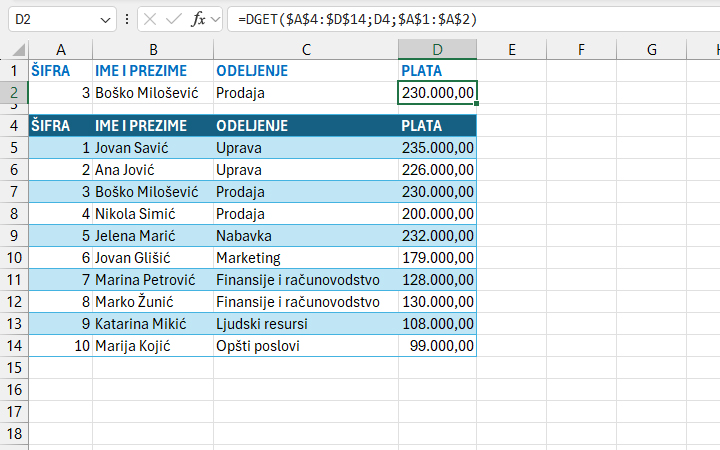
Task: Open the Name Box dropdown arrow
Action: [107, 19]
